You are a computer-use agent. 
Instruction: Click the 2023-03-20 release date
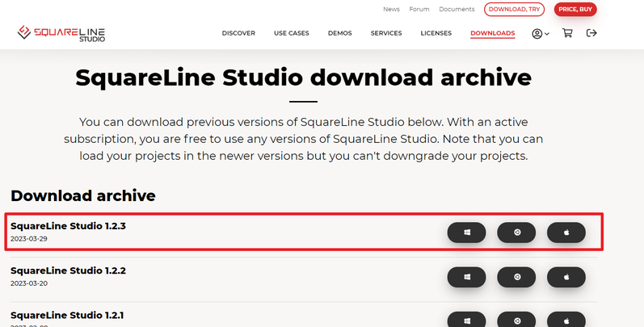point(29,283)
